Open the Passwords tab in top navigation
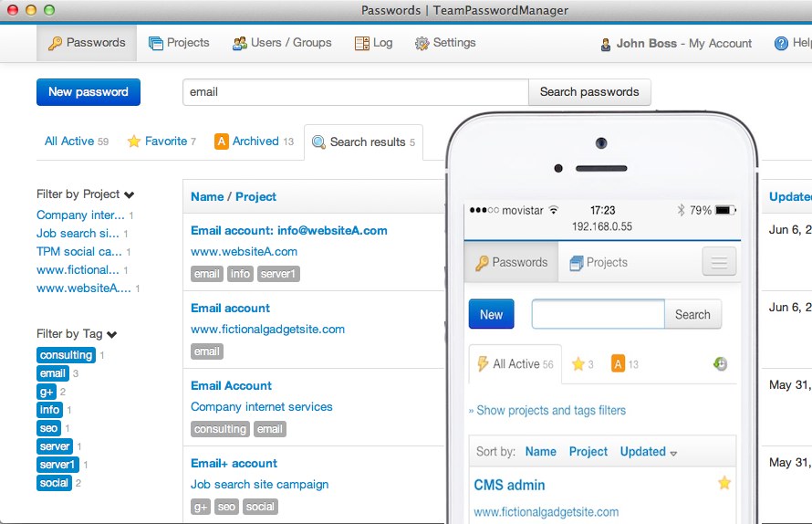This screenshot has height=524, width=812. 87,43
